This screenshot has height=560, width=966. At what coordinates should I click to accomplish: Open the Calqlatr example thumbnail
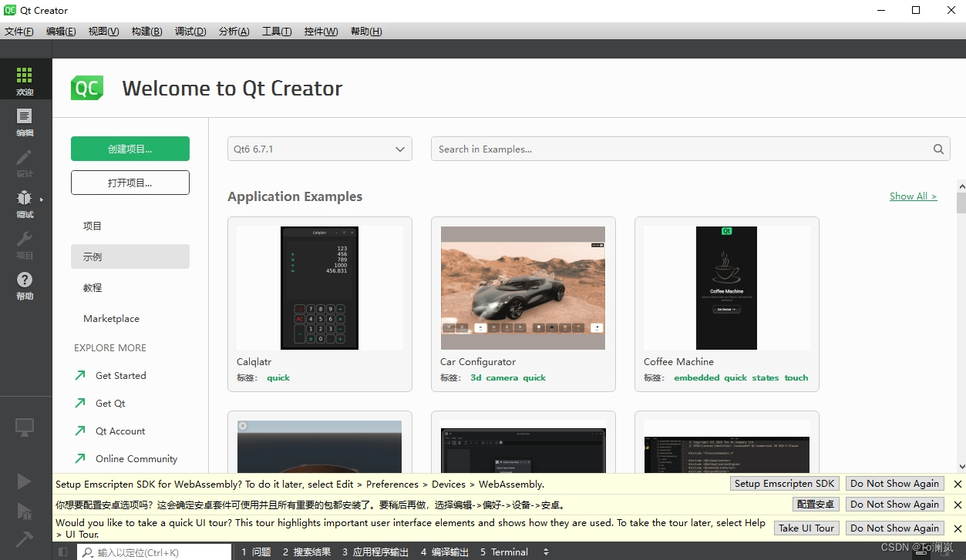[320, 288]
